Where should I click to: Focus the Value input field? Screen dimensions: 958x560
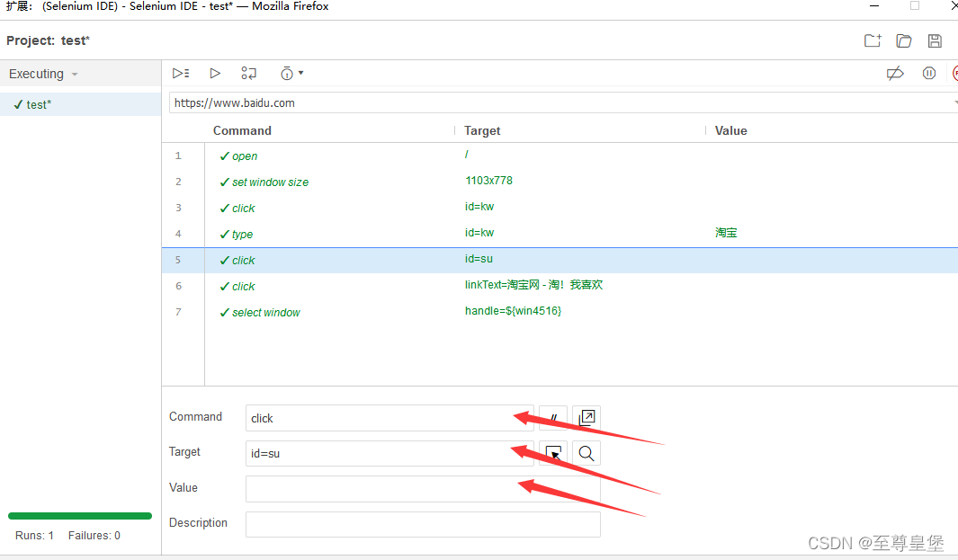pyautogui.click(x=423, y=489)
